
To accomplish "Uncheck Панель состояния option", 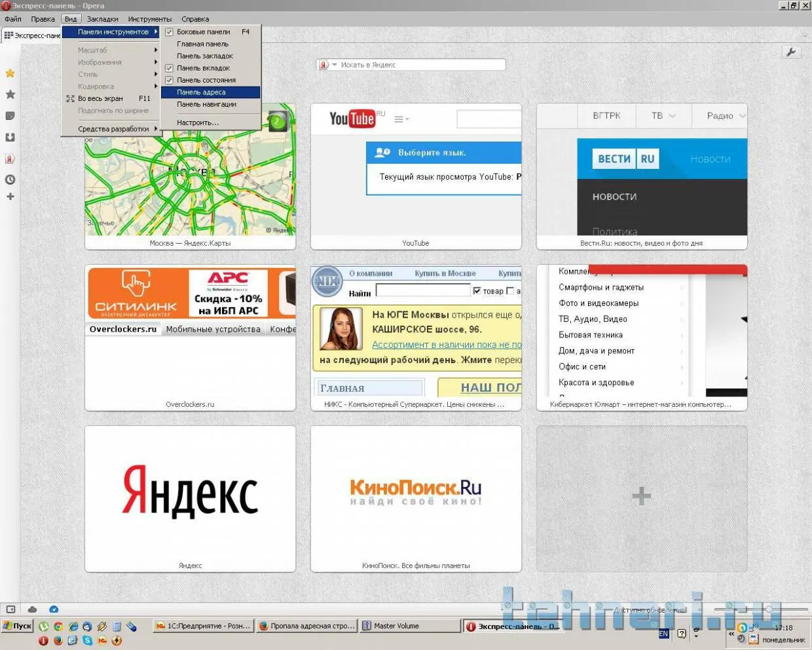I will pos(210,80).
